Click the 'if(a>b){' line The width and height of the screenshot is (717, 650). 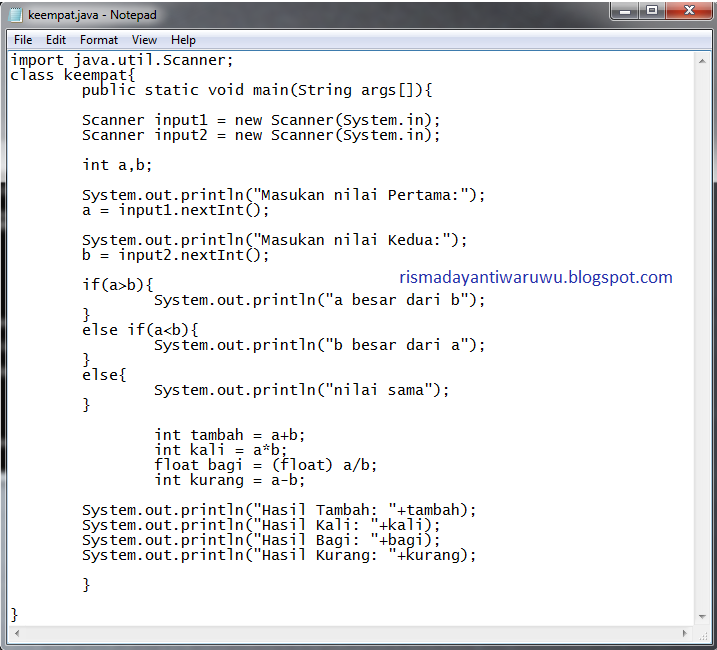[118, 285]
